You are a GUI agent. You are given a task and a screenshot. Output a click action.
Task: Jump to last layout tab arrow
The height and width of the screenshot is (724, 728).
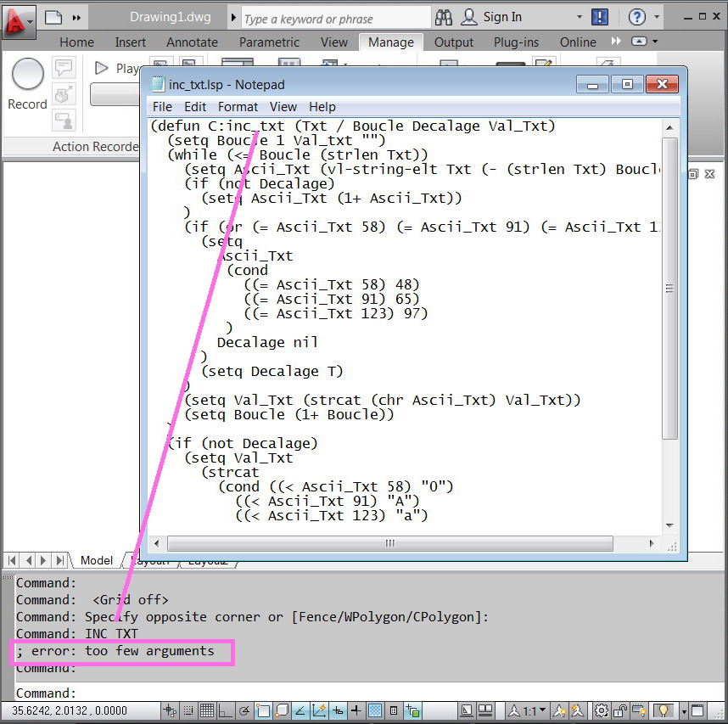(59, 560)
